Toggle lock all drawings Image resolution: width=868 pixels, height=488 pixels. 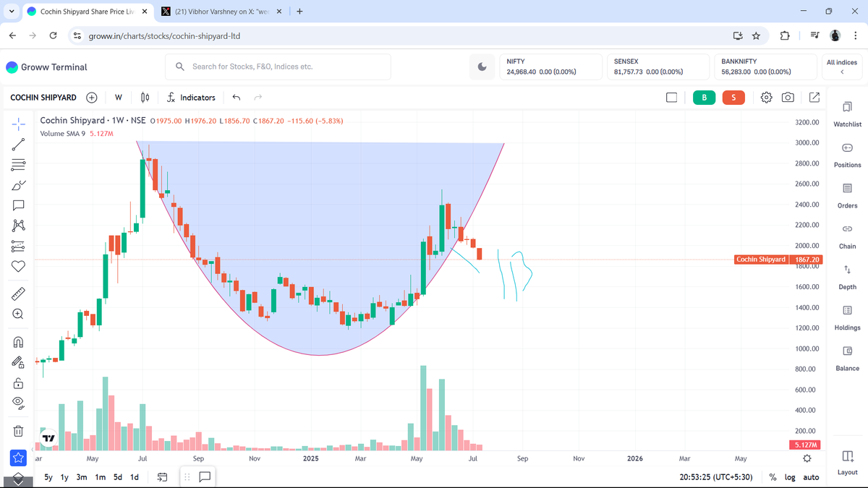pyautogui.click(x=19, y=382)
